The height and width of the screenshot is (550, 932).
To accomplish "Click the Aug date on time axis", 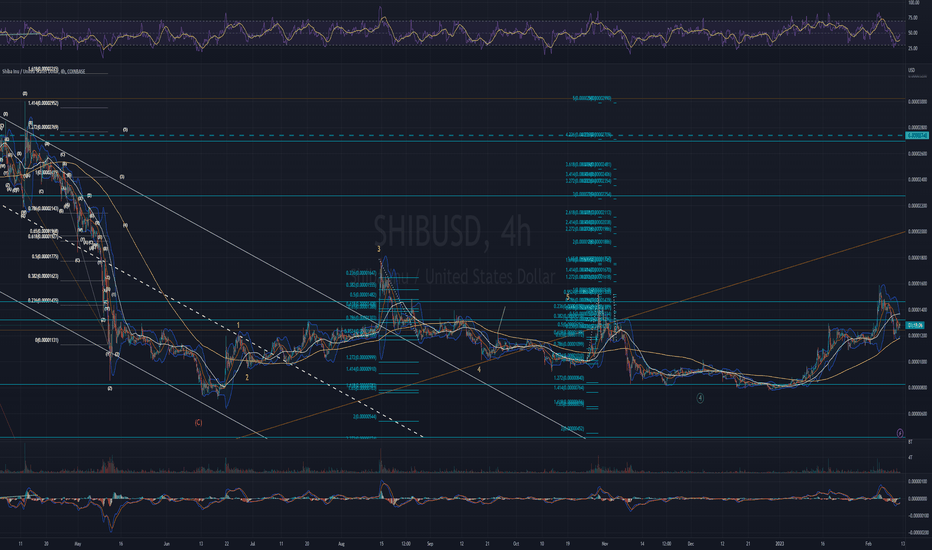I will (341, 543).
